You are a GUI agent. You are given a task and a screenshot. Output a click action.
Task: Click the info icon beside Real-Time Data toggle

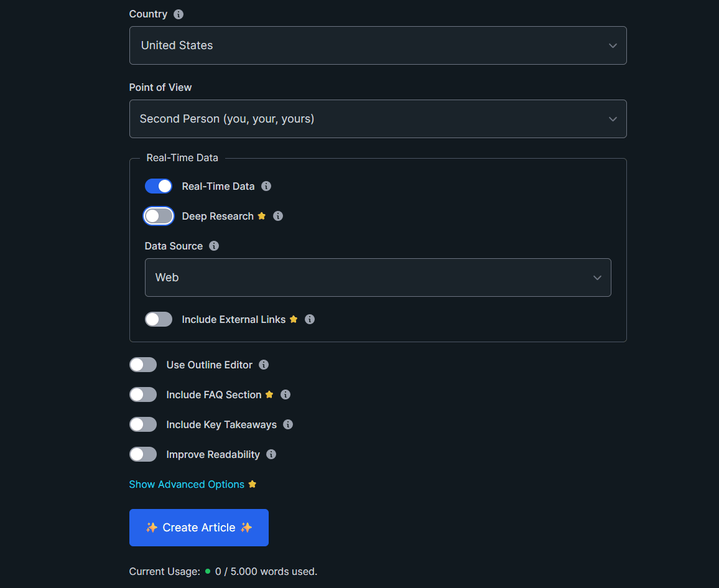click(266, 186)
